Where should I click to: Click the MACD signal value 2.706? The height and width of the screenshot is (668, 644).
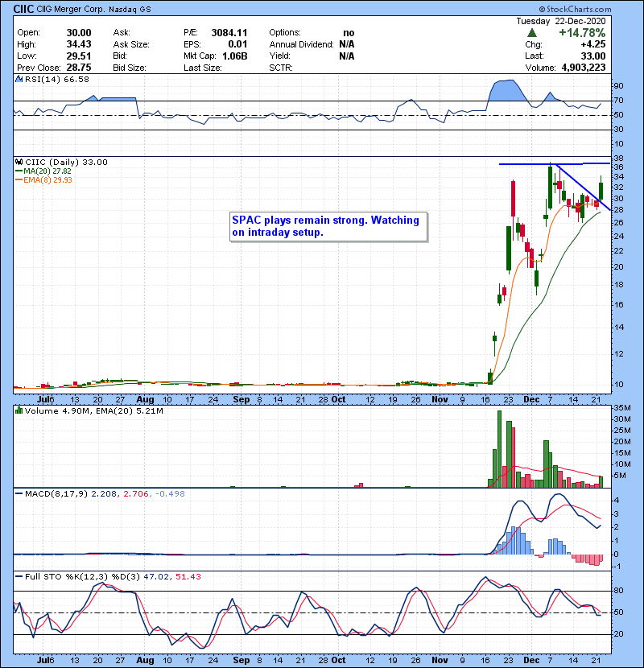click(136, 494)
